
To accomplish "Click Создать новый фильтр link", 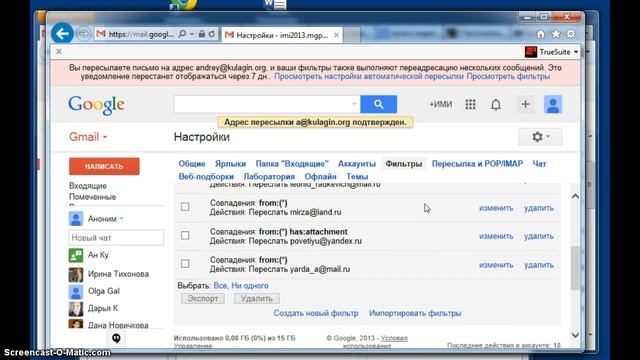I will coord(316,313).
